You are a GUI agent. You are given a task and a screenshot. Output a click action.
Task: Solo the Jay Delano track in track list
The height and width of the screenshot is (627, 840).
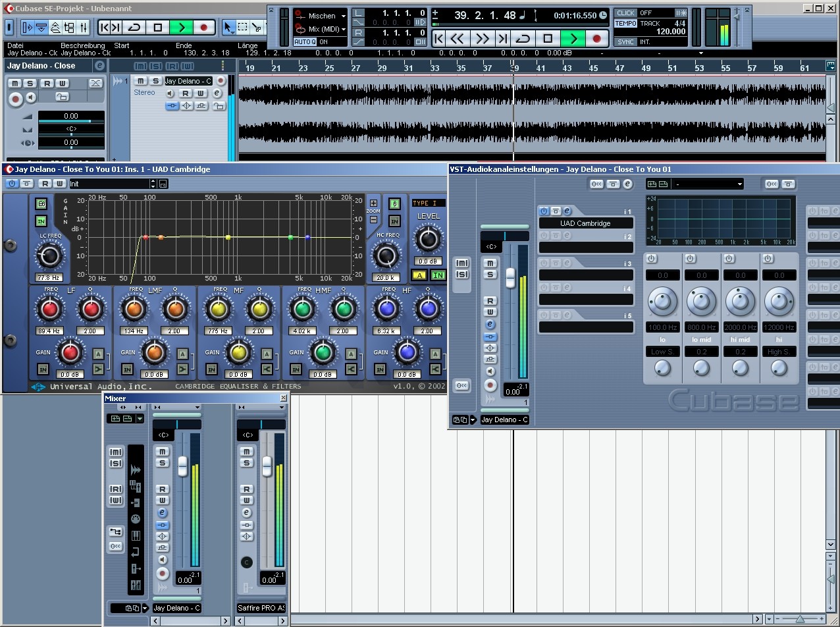point(155,81)
